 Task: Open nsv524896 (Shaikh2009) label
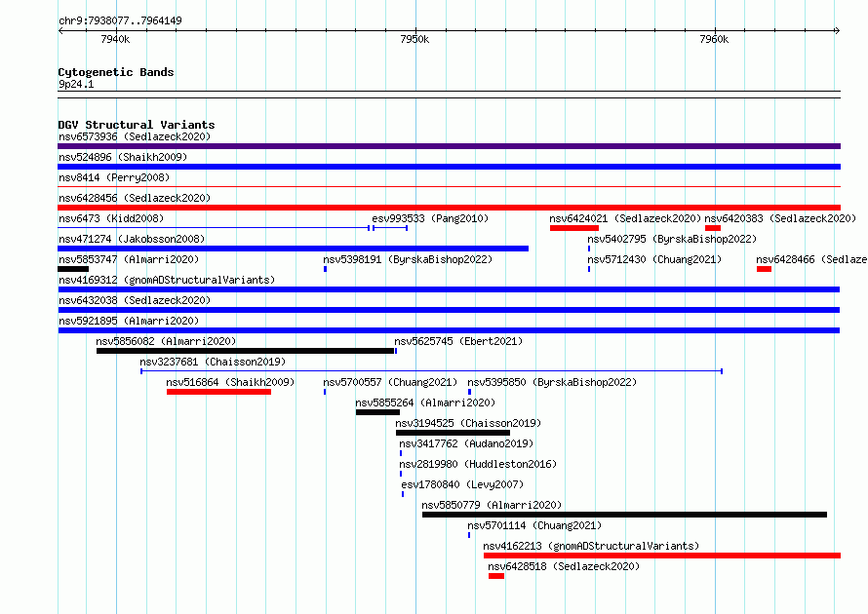123,157
